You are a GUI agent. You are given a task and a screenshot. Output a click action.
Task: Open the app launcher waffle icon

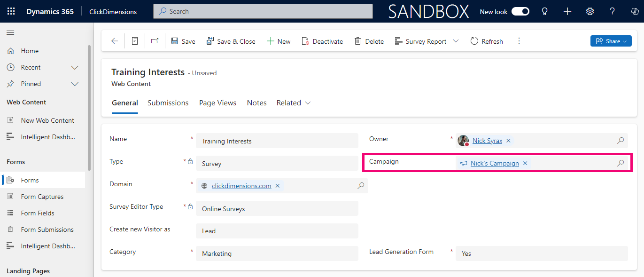(11, 11)
